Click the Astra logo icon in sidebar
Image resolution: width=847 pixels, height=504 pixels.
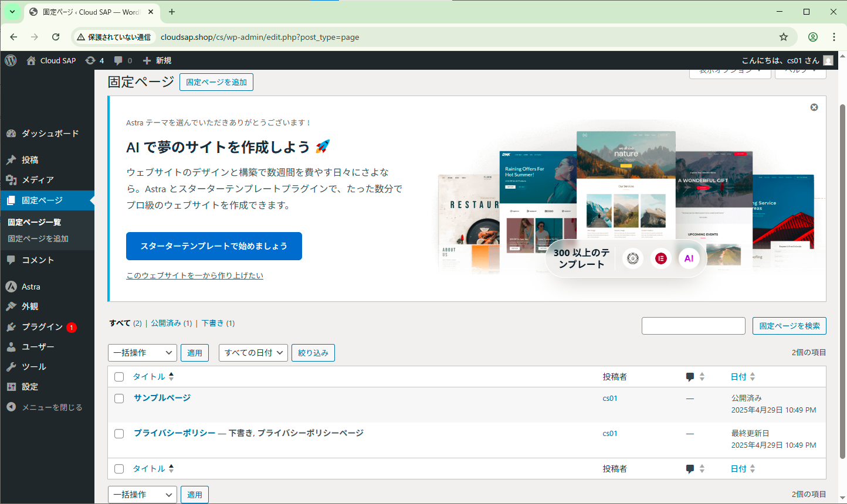click(x=11, y=287)
